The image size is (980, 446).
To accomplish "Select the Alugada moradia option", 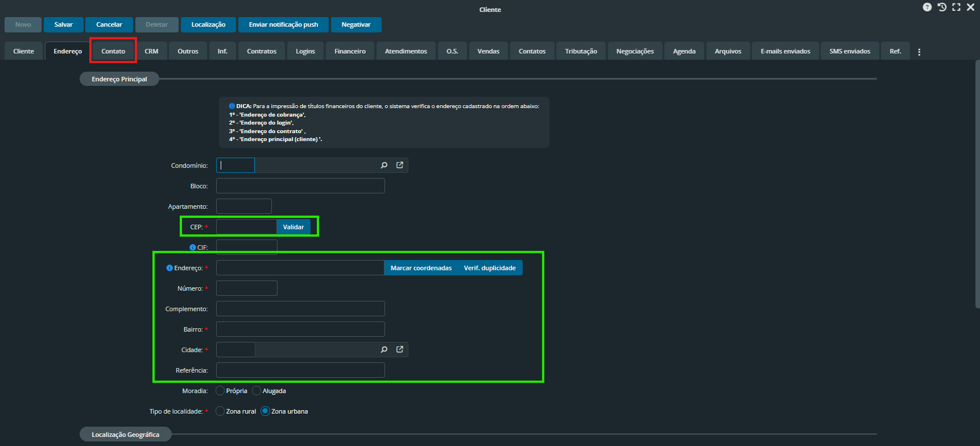I will (x=257, y=391).
